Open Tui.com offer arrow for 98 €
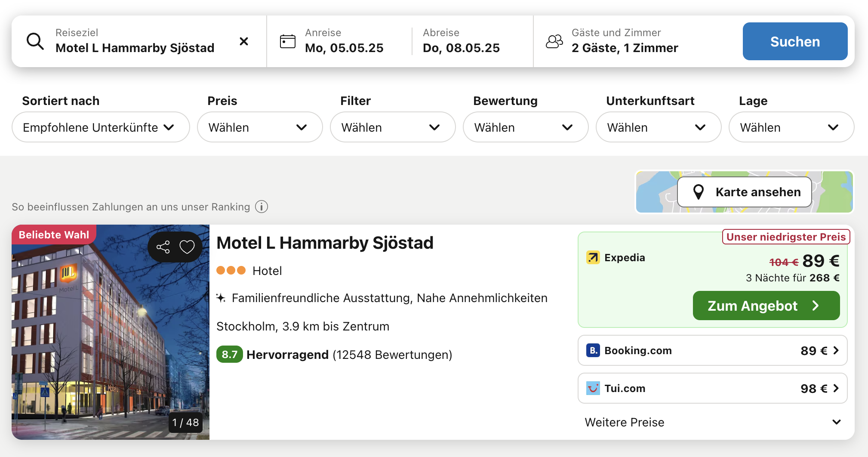This screenshot has height=457, width=868. point(836,389)
